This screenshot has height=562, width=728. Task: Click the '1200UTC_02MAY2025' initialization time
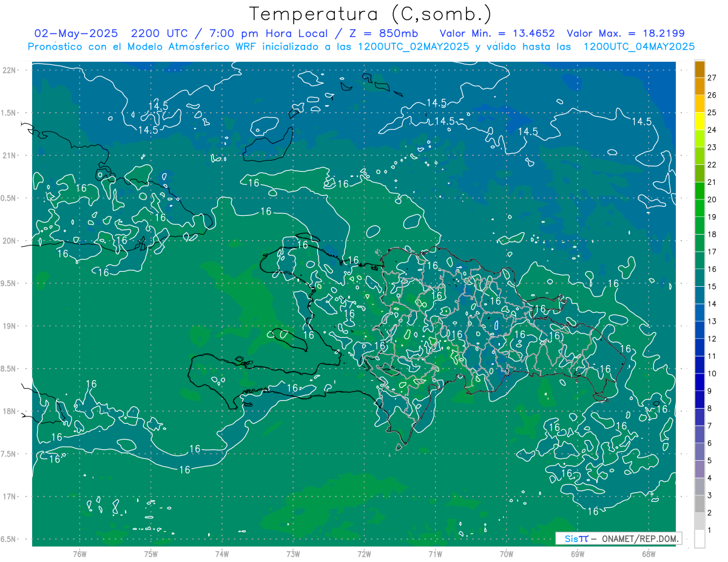click(x=413, y=46)
